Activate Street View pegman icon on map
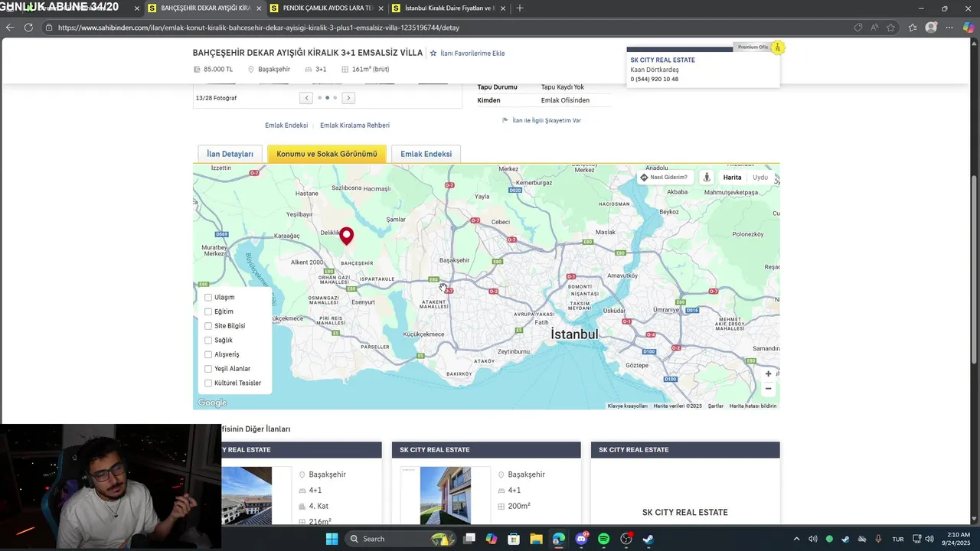Viewport: 980px width, 551px height. (707, 178)
